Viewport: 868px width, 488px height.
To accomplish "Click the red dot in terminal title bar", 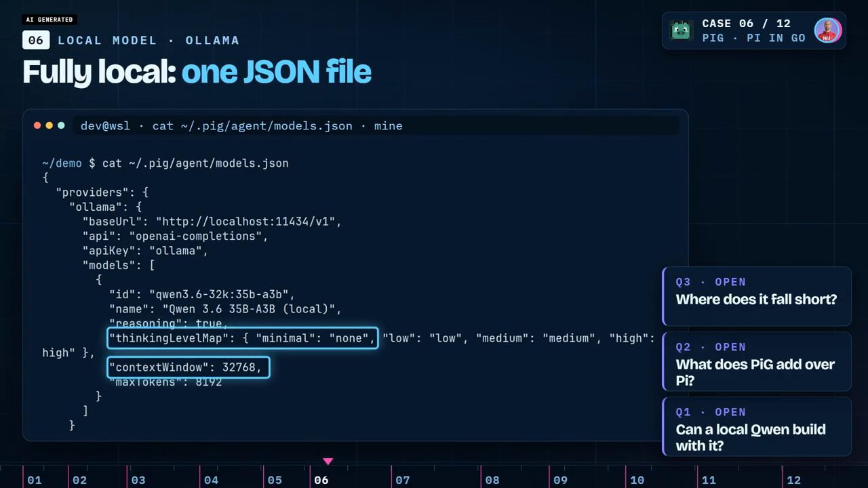I will [37, 125].
